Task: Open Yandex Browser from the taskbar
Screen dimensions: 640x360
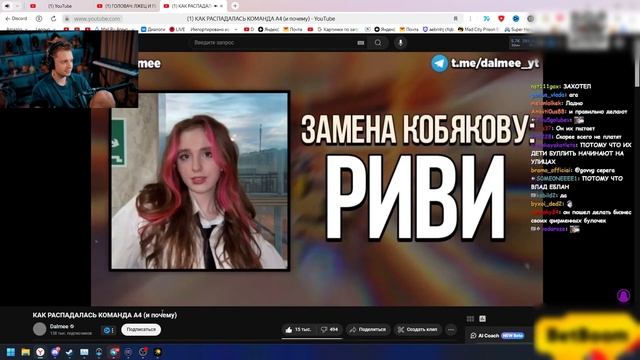Action: pos(40,352)
